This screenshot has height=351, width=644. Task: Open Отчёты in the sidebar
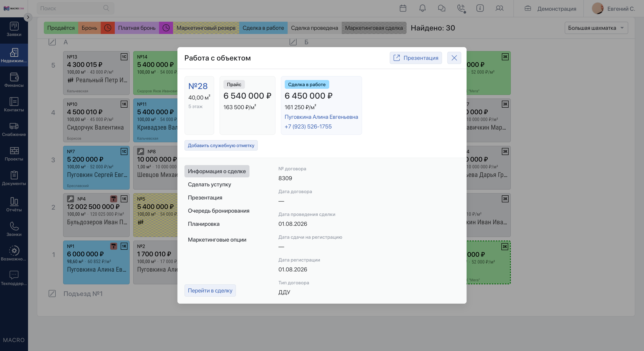point(14,204)
